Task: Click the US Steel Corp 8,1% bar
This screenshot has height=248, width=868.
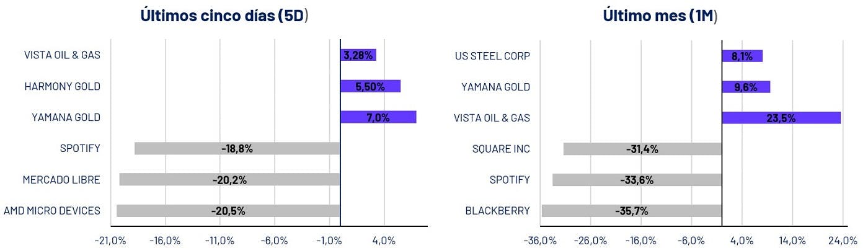Action: [x=742, y=56]
